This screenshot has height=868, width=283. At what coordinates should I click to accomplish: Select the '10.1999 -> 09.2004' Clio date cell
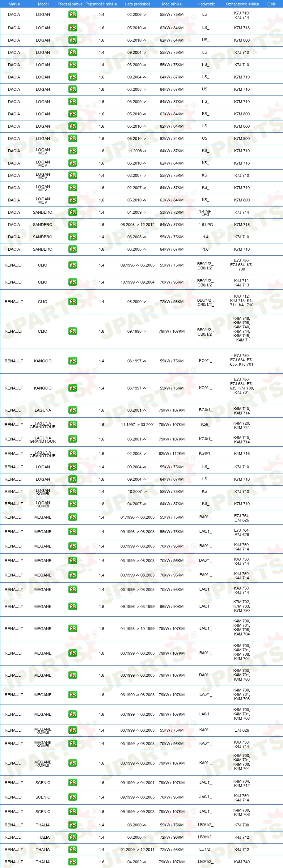coord(138,282)
